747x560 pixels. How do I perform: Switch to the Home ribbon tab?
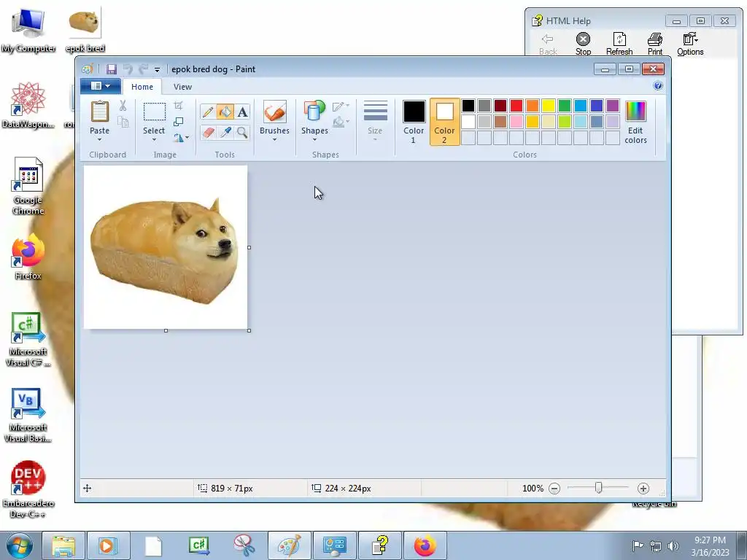click(x=142, y=87)
